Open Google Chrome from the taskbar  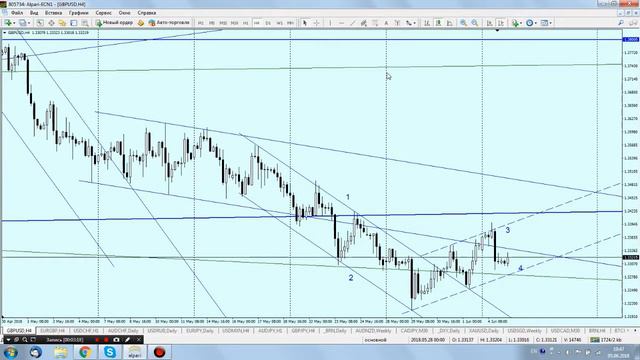tap(85, 352)
